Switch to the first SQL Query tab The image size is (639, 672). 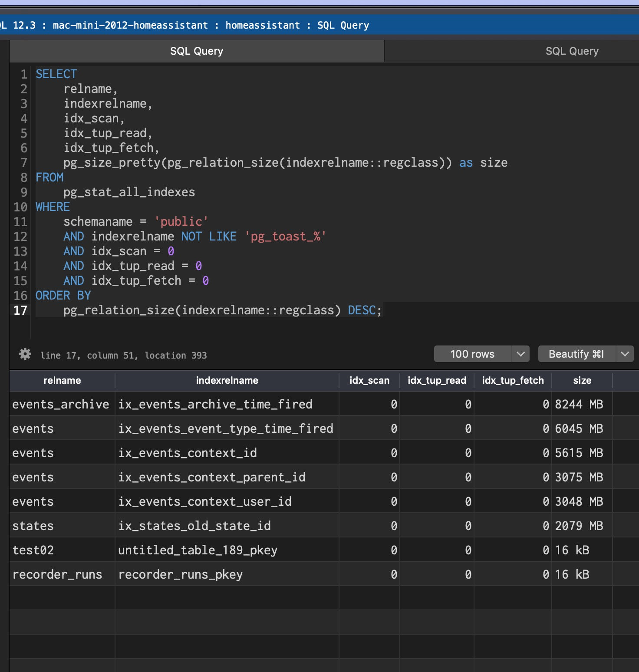click(x=197, y=51)
